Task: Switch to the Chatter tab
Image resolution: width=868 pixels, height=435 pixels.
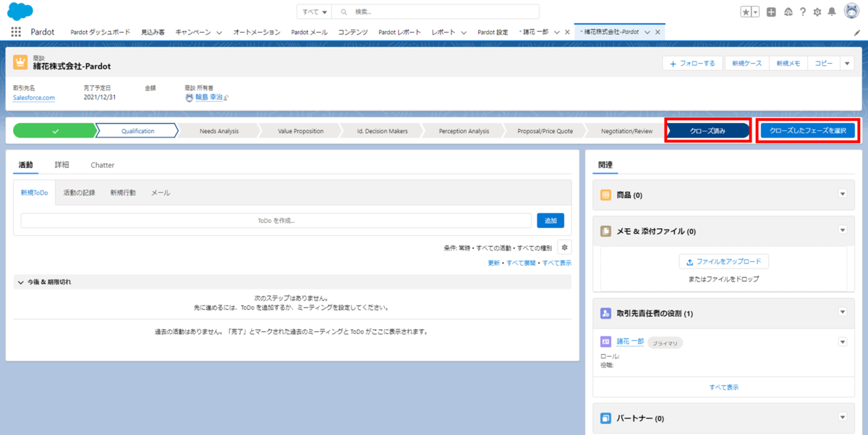Action: pyautogui.click(x=103, y=165)
